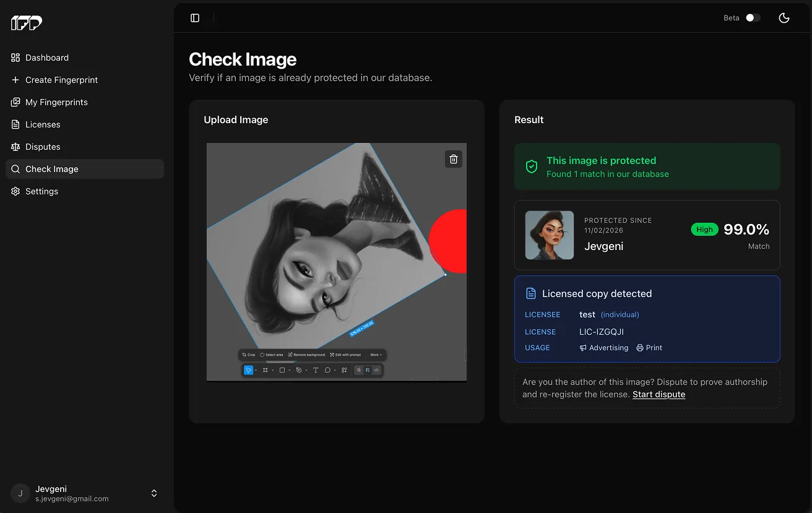Image resolution: width=812 pixels, height=513 pixels.
Task: Open the Dashboard page
Action: (x=85, y=58)
